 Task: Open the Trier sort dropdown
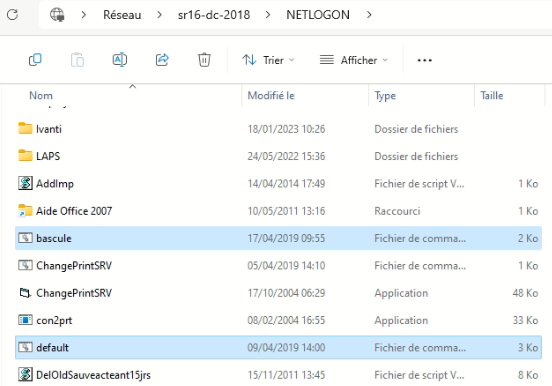(268, 60)
